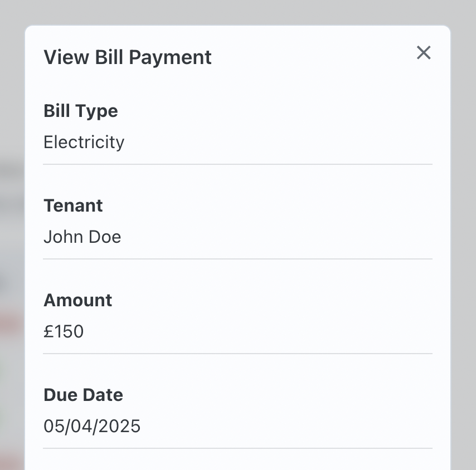Click empty space right of Electricity value
The image size is (476, 470).
[279, 142]
